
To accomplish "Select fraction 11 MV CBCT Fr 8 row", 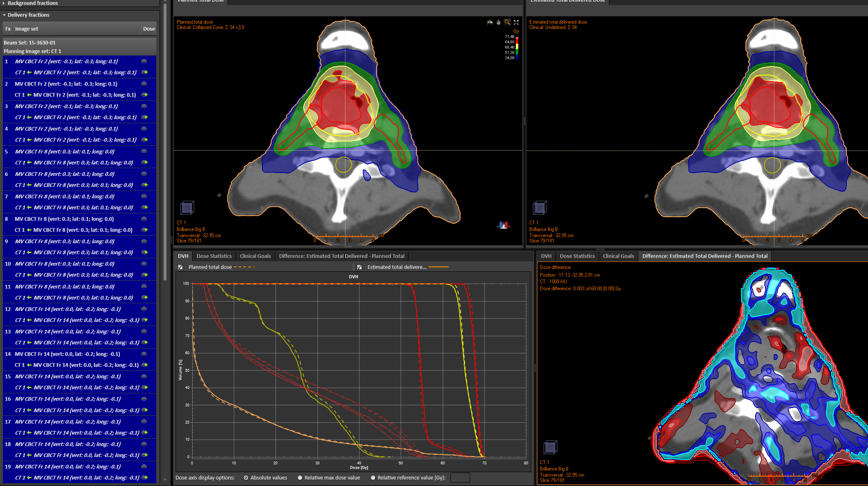I will [x=80, y=286].
